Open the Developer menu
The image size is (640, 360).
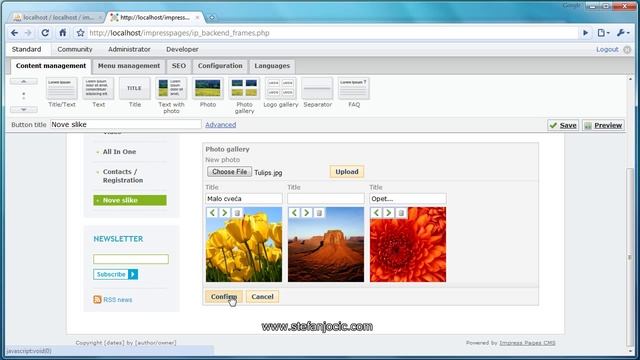pyautogui.click(x=182, y=49)
